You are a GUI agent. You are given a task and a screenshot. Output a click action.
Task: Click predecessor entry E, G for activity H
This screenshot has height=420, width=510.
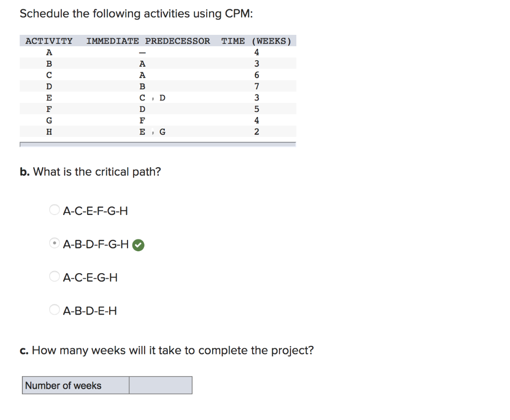point(151,131)
